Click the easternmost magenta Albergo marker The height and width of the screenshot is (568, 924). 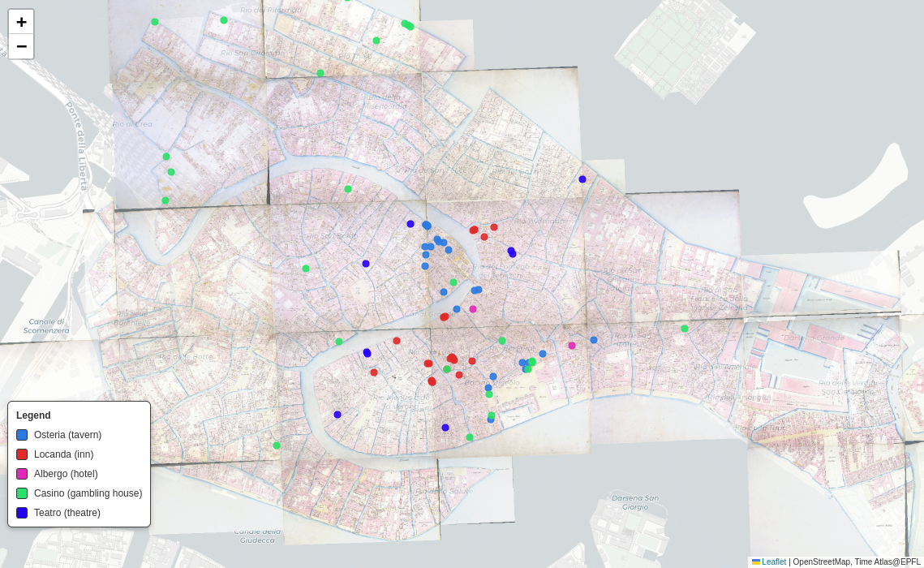coord(572,346)
